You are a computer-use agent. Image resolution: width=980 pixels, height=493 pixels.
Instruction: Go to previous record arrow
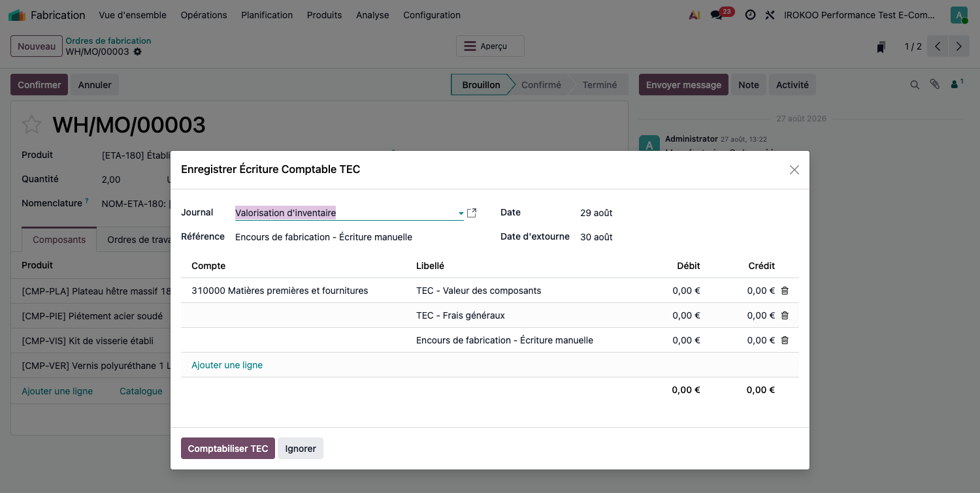pos(938,46)
